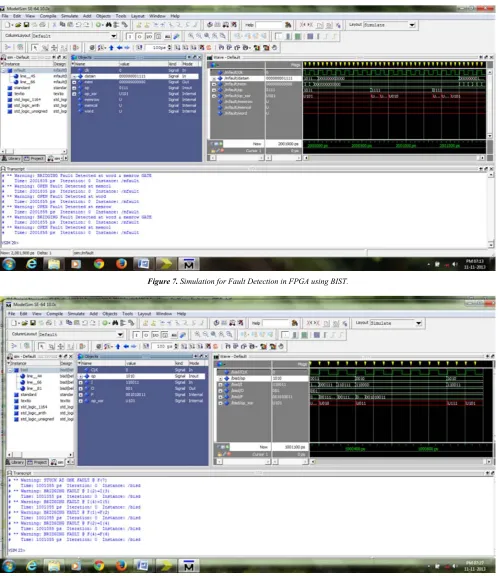Viewport: 498px width, 576px height.
Task: Open ColumnLayout dropdown in Figure 7 window
Action: point(114,36)
